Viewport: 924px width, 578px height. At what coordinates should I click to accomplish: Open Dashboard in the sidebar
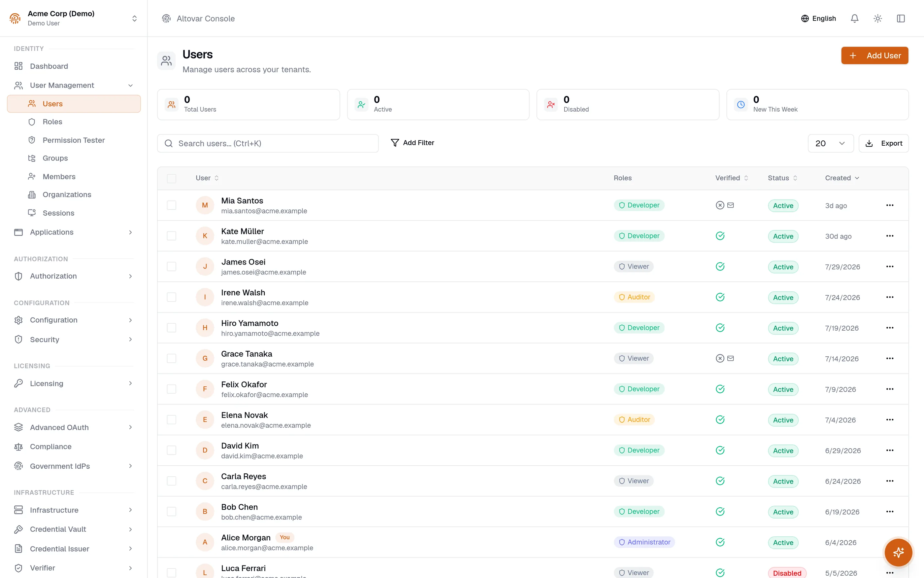click(74, 66)
